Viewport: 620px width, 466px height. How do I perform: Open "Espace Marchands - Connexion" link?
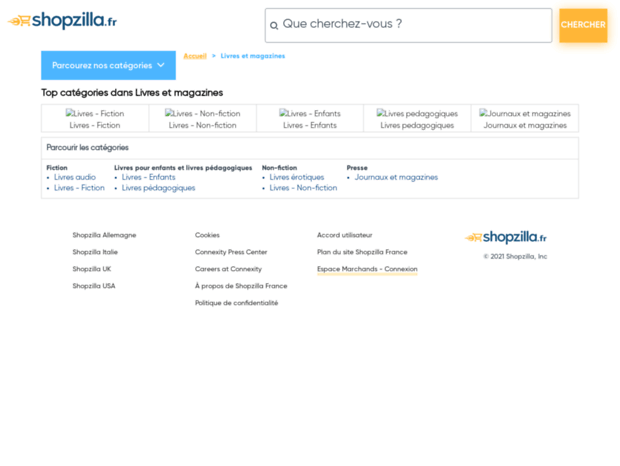click(367, 269)
